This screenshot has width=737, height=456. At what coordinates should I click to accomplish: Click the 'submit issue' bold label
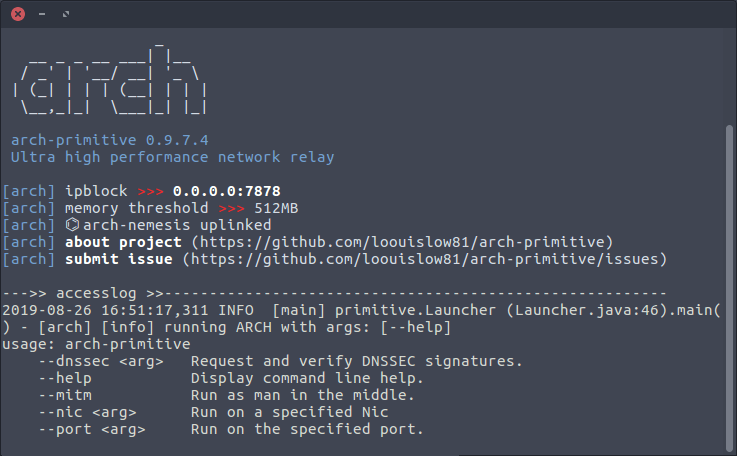(x=119, y=259)
